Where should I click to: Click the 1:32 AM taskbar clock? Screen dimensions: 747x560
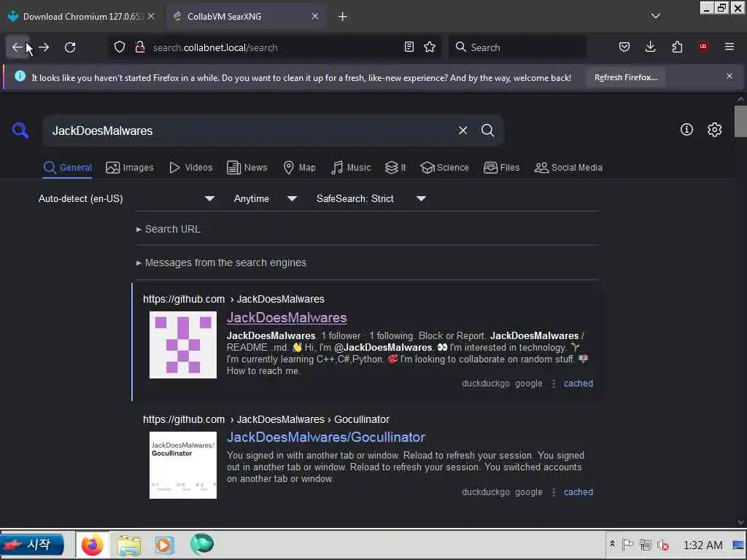(x=703, y=545)
